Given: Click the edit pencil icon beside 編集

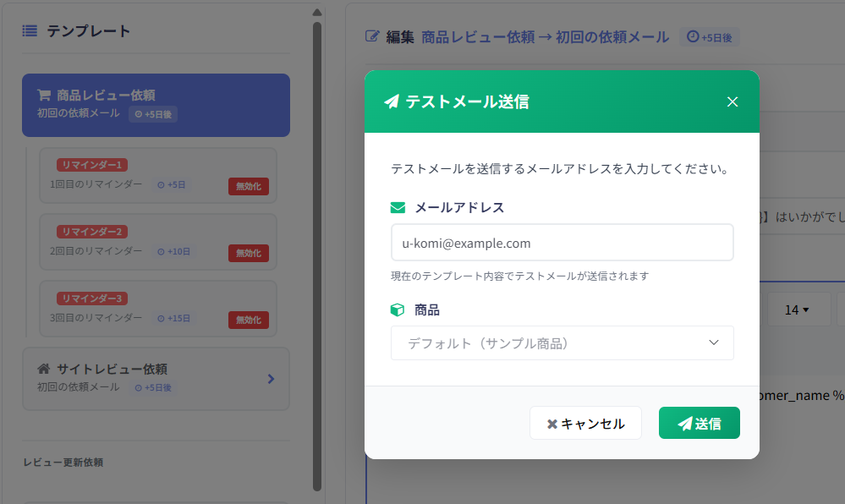Looking at the screenshot, I should pyautogui.click(x=372, y=36).
